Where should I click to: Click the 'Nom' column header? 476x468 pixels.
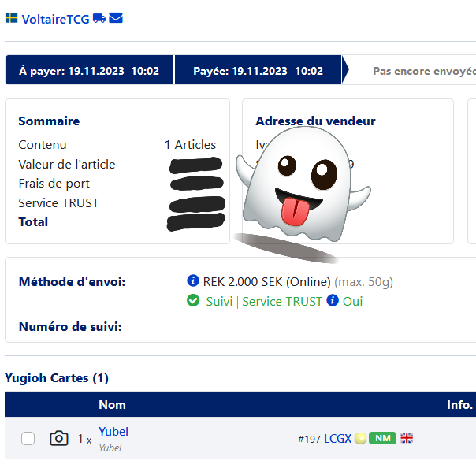point(113,404)
